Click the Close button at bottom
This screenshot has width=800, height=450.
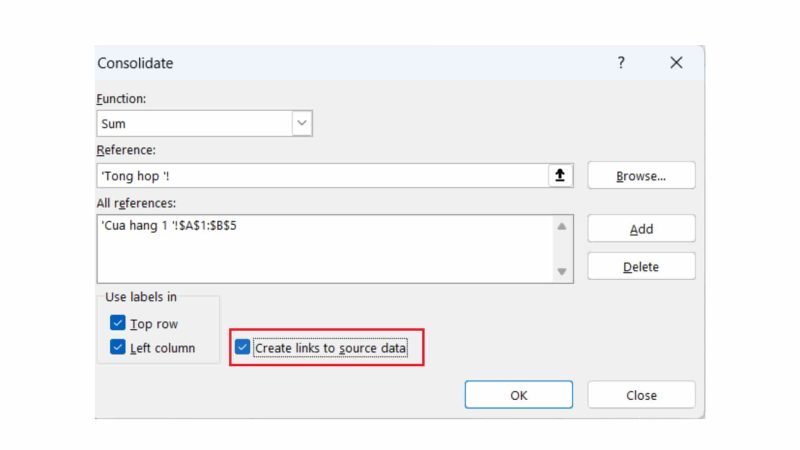(x=641, y=395)
